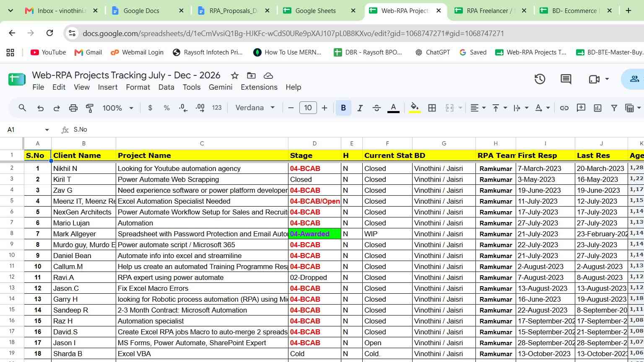The height and width of the screenshot is (362, 644).
Task: Star the Web-RPA Projects Tracking document
Action: click(x=235, y=75)
